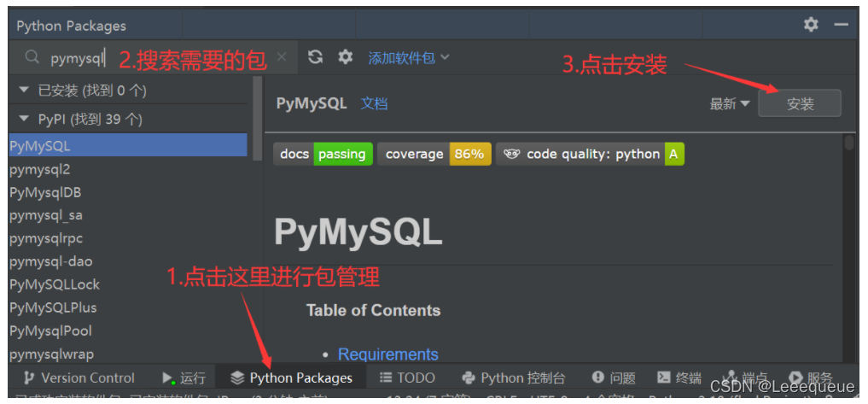Screen dimensions: 868x404
Task: Collapse the PyPI results group
Action: (23, 119)
